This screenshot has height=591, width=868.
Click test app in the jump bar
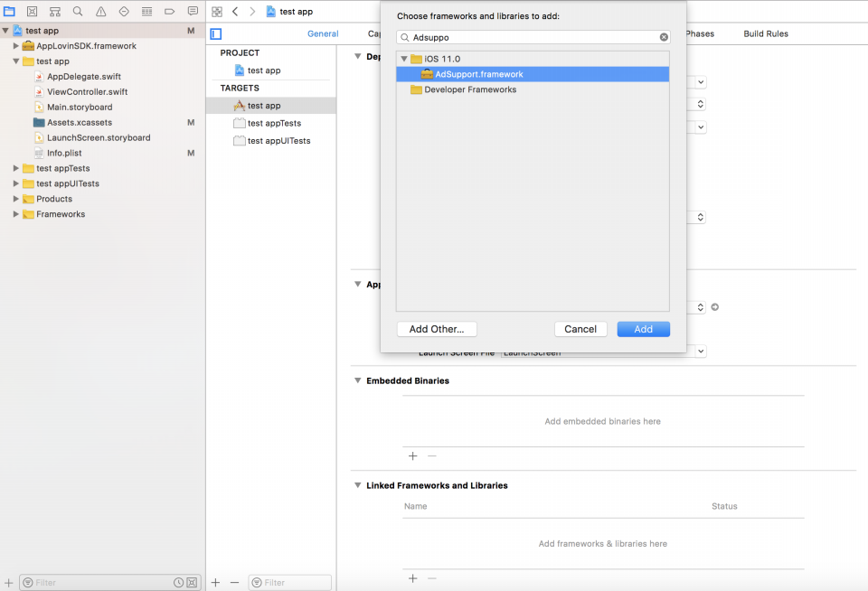coord(289,12)
